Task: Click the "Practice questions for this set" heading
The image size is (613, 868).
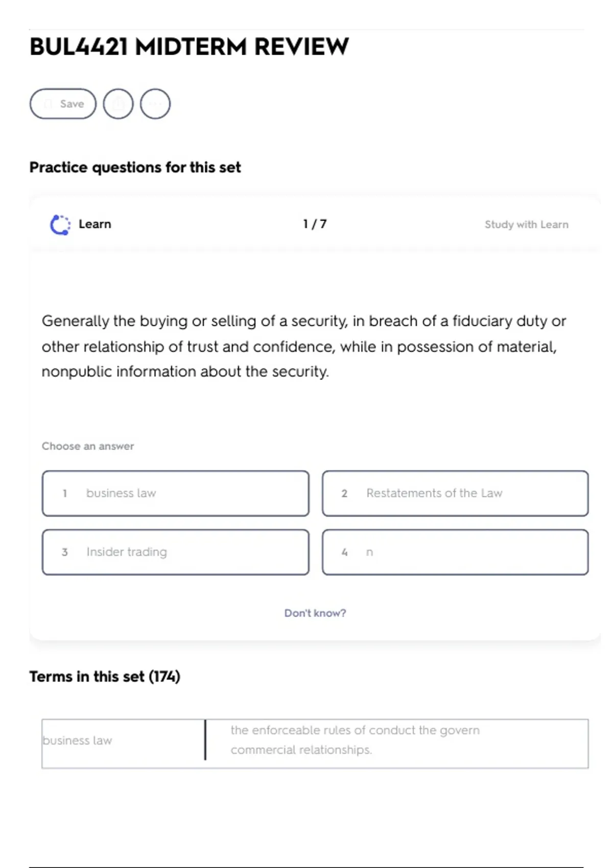Action: click(135, 167)
